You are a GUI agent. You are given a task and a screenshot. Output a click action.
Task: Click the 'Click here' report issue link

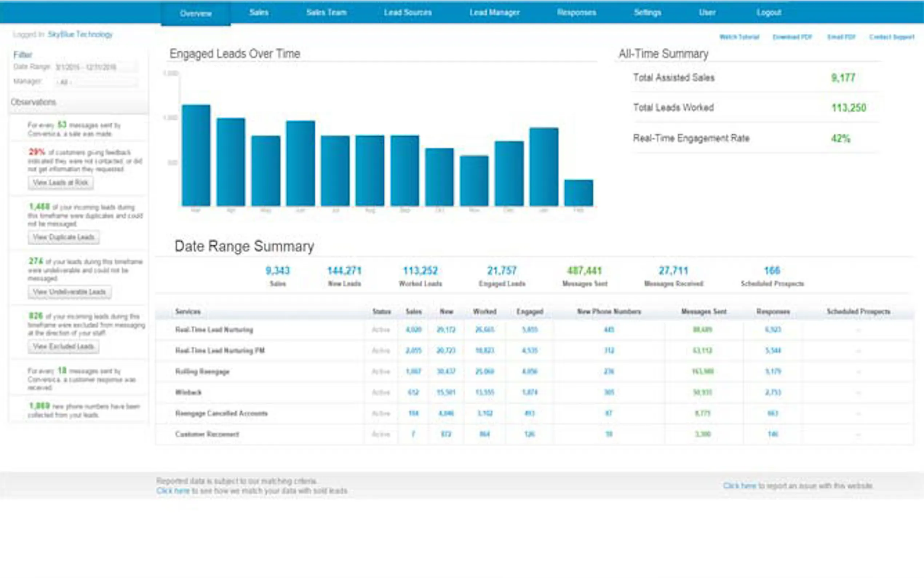(x=740, y=486)
